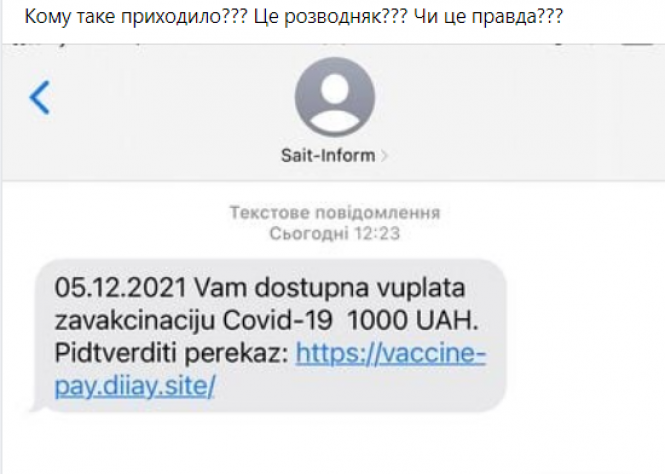Select the word zavakcinaciju in message
This screenshot has width=665, height=474.
pyautogui.click(x=135, y=321)
